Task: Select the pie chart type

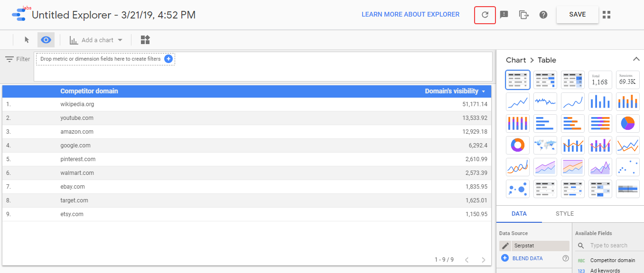Action: pyautogui.click(x=628, y=123)
